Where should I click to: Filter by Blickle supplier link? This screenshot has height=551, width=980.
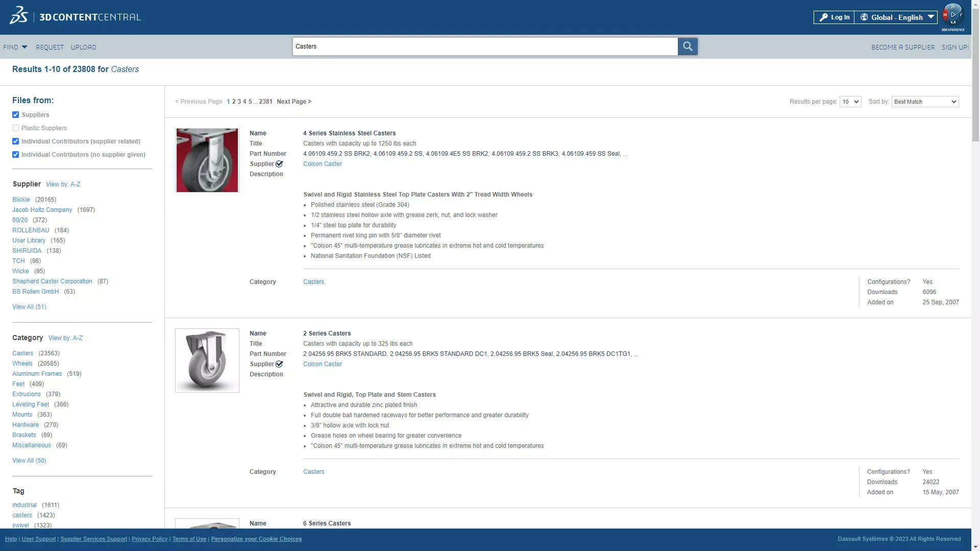point(21,200)
